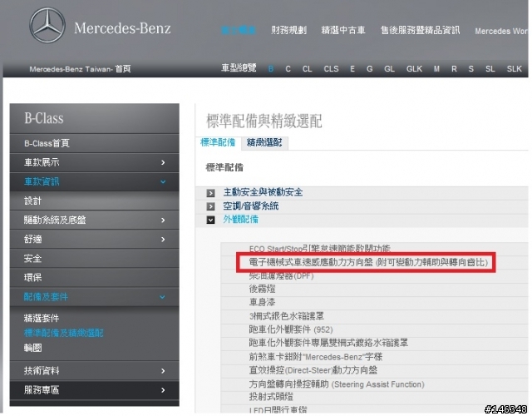This screenshot has height=416, width=532.
Task: Open 環保 sidebar item
Action: point(94,277)
